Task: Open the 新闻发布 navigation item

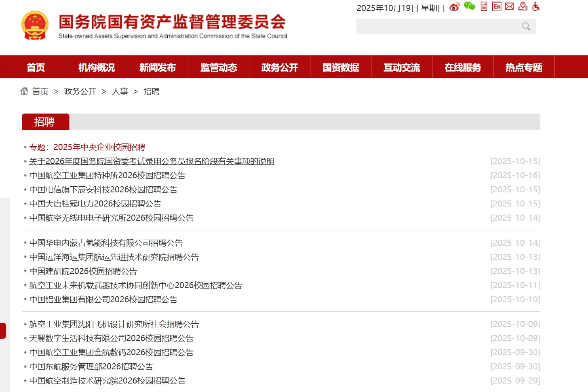Action: click(x=158, y=67)
